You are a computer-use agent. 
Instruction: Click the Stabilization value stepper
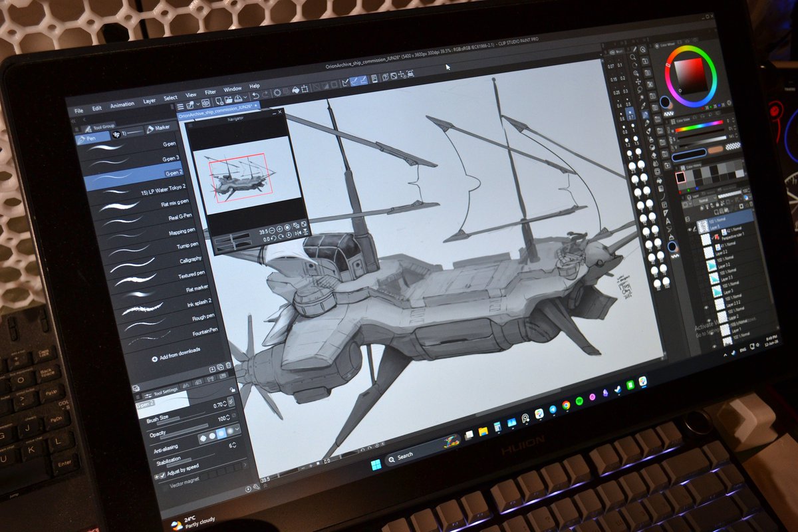[x=235, y=444]
